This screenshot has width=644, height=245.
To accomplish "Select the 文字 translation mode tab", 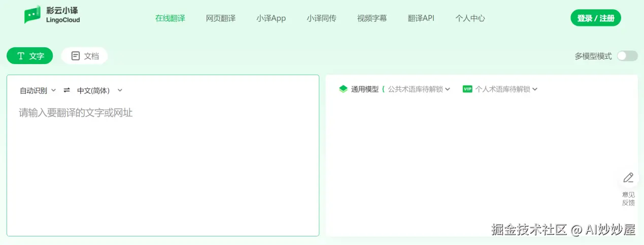I will tap(29, 56).
